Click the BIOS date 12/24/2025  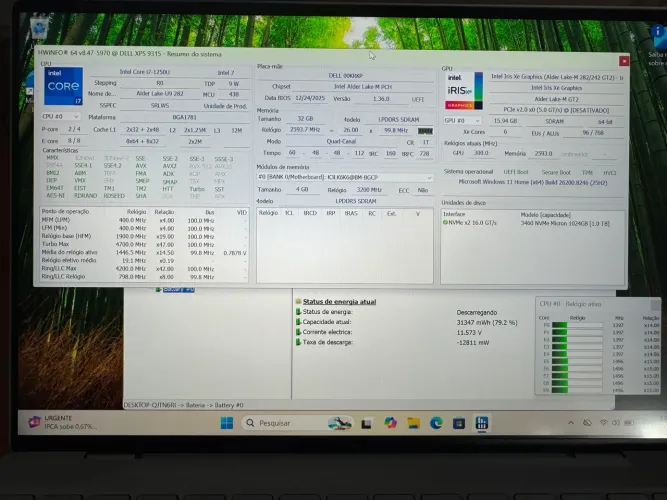click(x=310, y=98)
